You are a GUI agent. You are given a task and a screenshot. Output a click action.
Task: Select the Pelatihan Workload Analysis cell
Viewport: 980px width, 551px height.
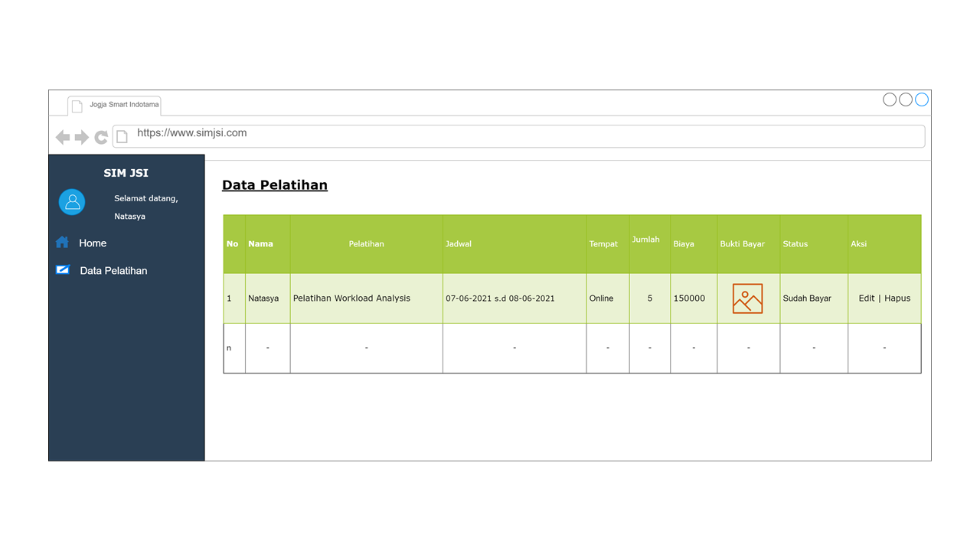pos(351,298)
